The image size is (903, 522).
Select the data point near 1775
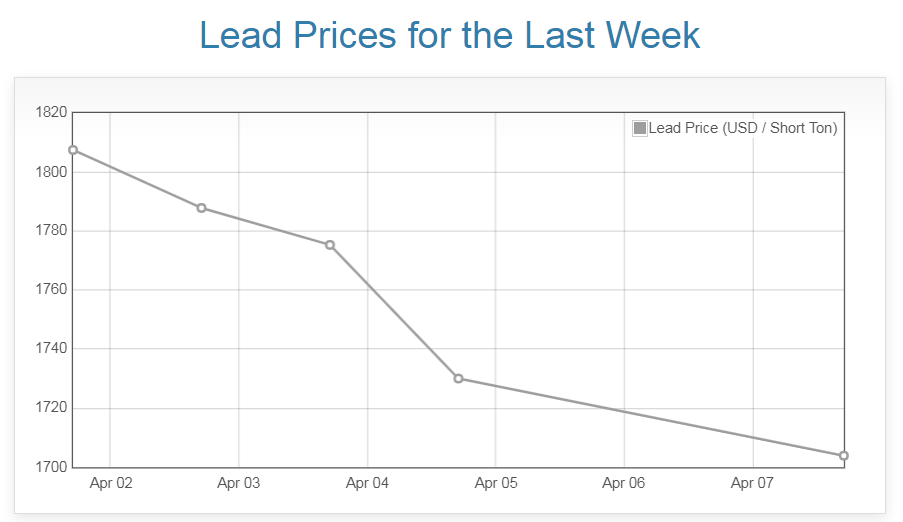tap(330, 245)
